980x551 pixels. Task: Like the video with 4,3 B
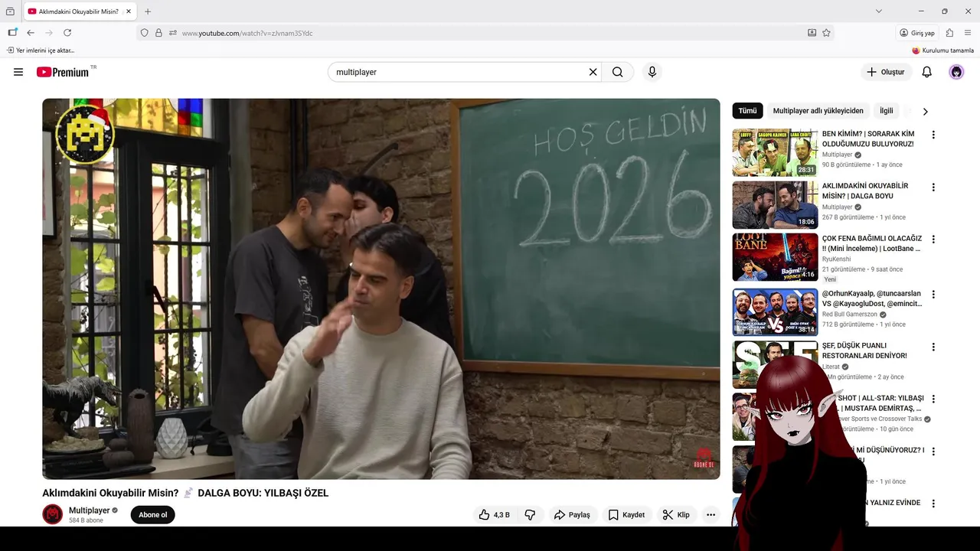click(494, 515)
